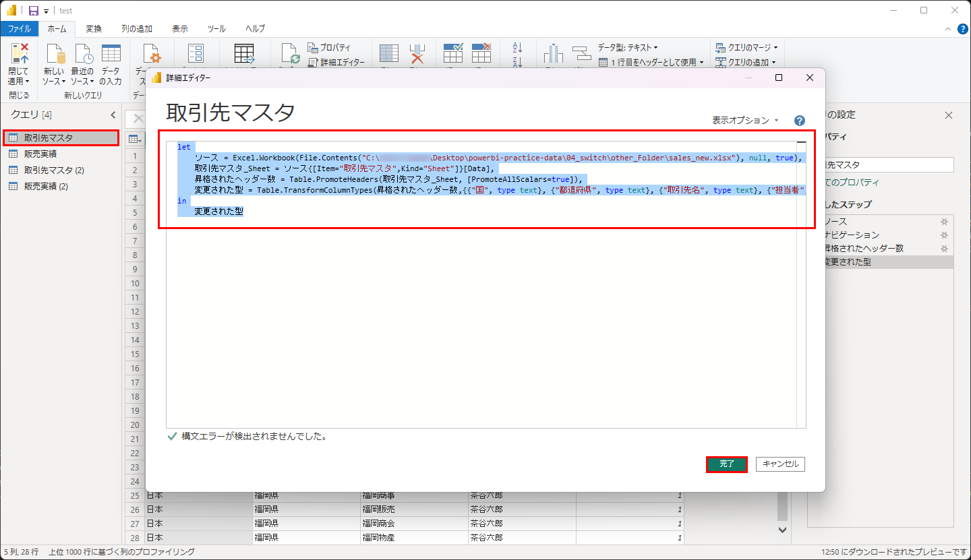Close the 詳細エディター dialog
This screenshot has width=971, height=560.
pyautogui.click(x=810, y=77)
